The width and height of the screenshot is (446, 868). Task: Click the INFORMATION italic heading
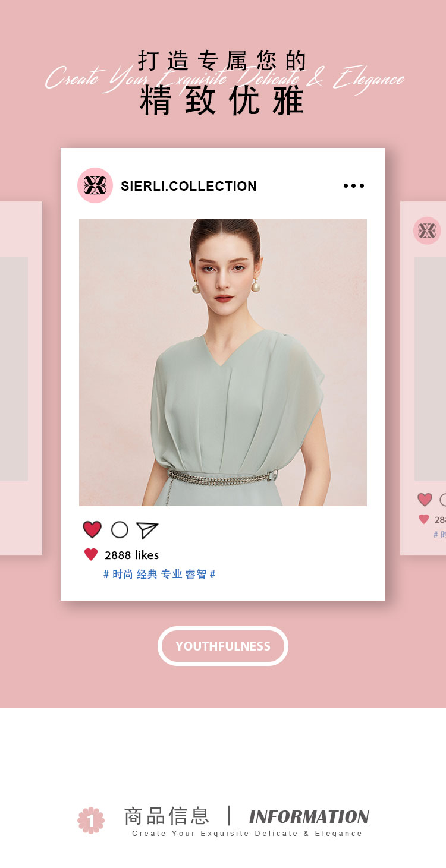click(x=309, y=817)
